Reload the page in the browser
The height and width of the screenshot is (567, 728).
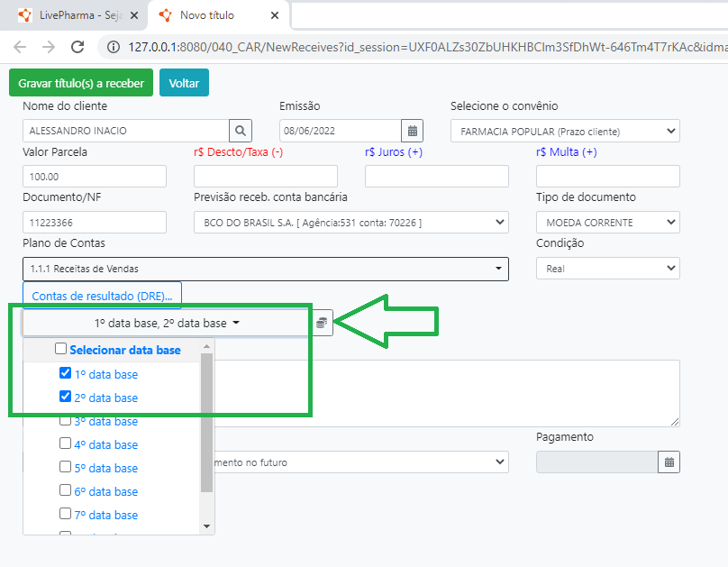77,47
